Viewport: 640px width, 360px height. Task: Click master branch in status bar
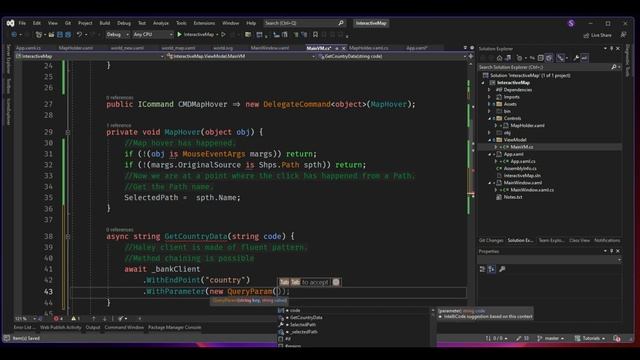pos(551,338)
